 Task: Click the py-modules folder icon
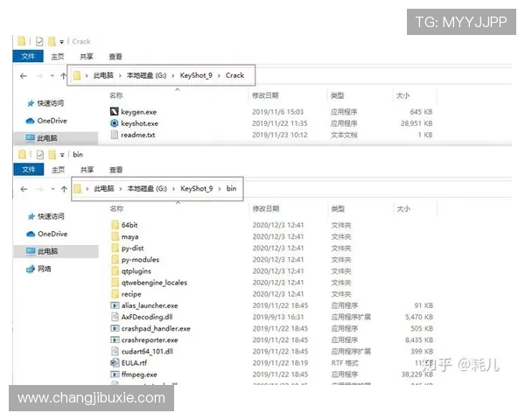point(115,259)
